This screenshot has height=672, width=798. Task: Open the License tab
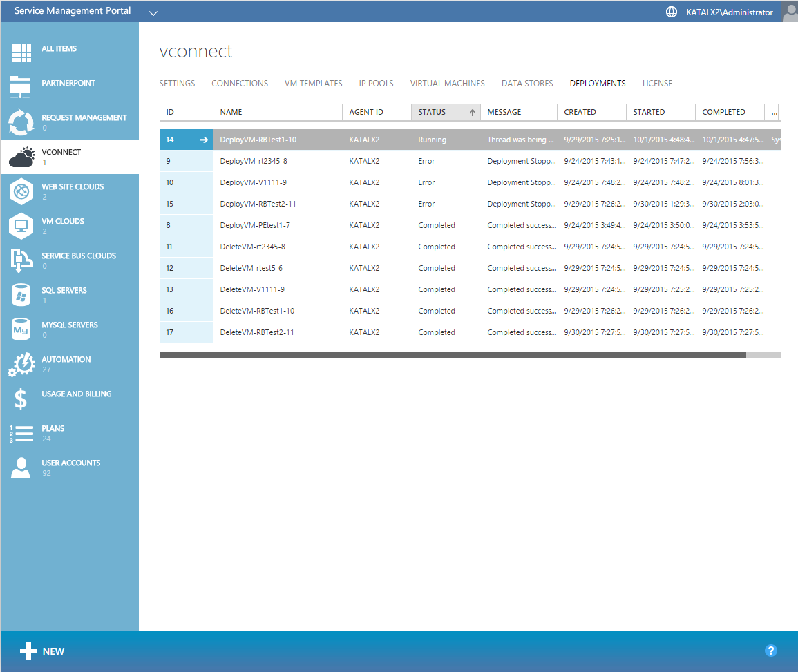(x=657, y=84)
